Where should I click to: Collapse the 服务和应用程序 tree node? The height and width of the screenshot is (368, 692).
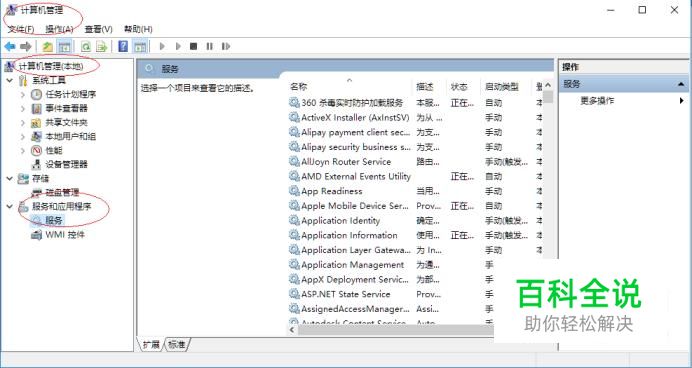(10, 207)
